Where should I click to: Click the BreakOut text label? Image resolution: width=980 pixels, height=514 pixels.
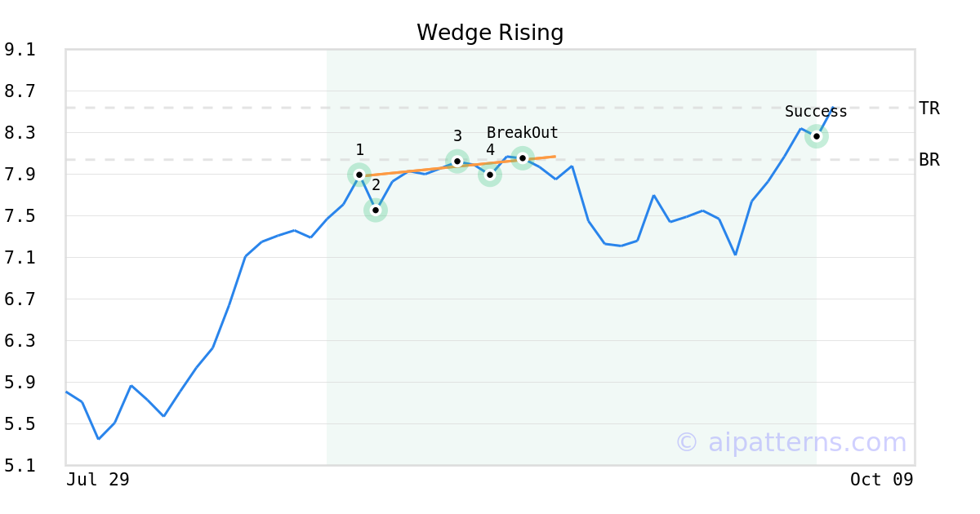[x=523, y=133]
